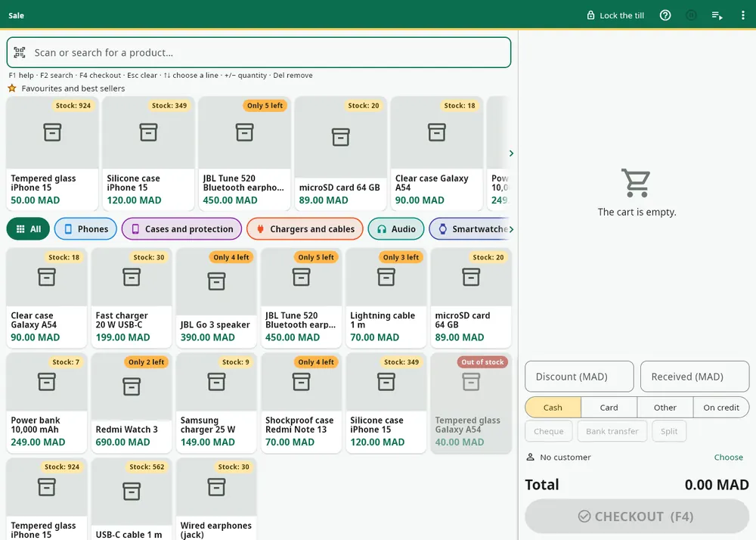Click the keyboard shortcuts hint line
Image resolution: width=756 pixels, height=540 pixels.
pos(160,75)
